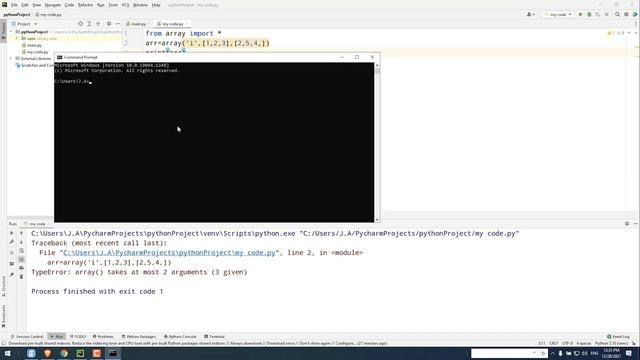The height and width of the screenshot is (360, 640).
Task: Open user account dropdown in toolbar
Action: click(x=530, y=14)
